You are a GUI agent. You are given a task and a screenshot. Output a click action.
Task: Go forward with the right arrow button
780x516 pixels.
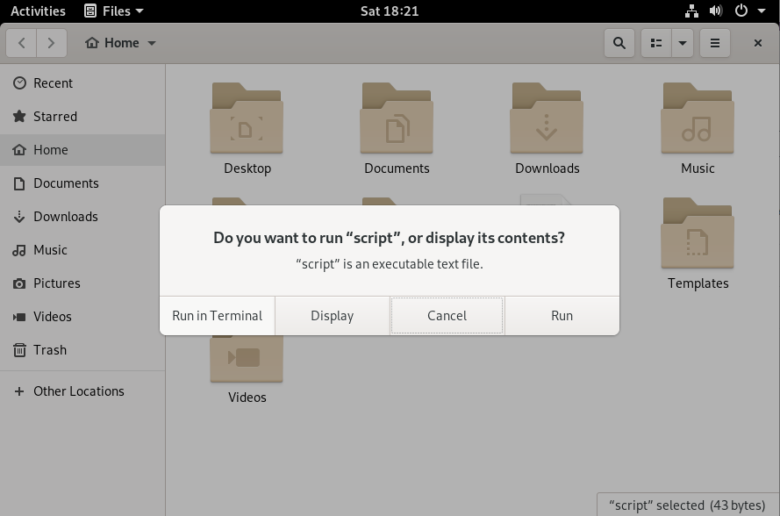point(52,43)
